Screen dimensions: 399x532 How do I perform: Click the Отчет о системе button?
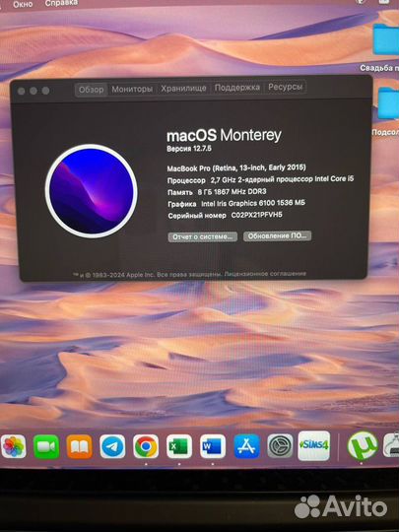pos(203,236)
